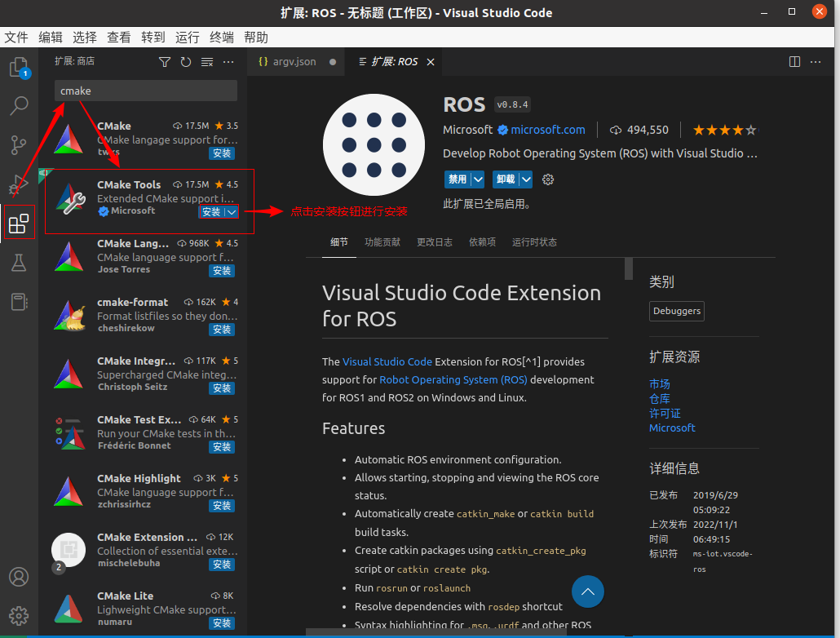The height and width of the screenshot is (638, 840).
Task: Click the split editor icon
Action: click(x=795, y=62)
